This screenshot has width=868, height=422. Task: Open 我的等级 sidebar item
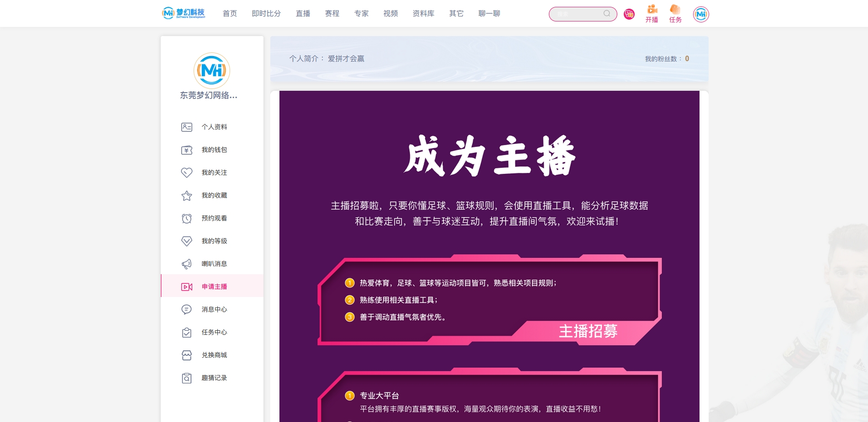click(x=212, y=241)
